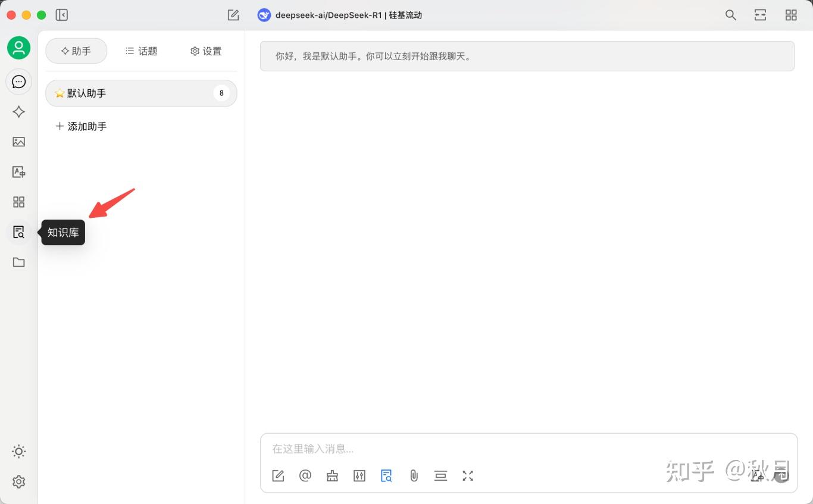Focus the message input field
Image resolution: width=813 pixels, height=504 pixels.
coord(529,449)
